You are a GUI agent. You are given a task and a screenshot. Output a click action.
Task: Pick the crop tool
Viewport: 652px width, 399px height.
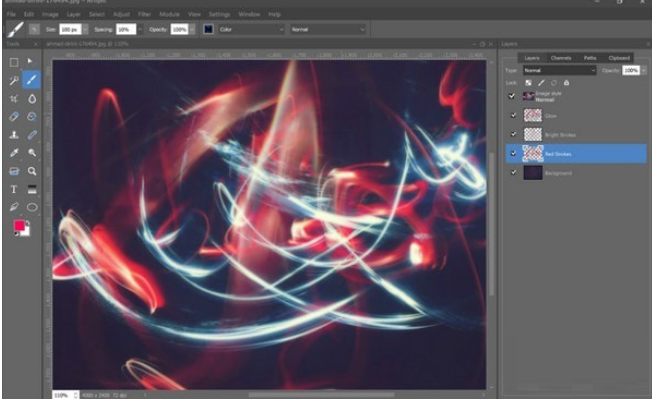pos(14,99)
